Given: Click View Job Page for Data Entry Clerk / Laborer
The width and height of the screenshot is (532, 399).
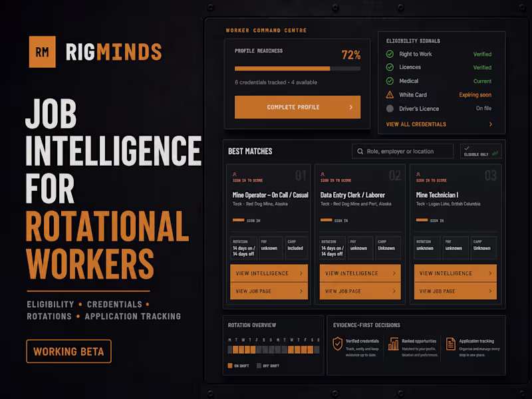Looking at the screenshot, I should [360, 291].
